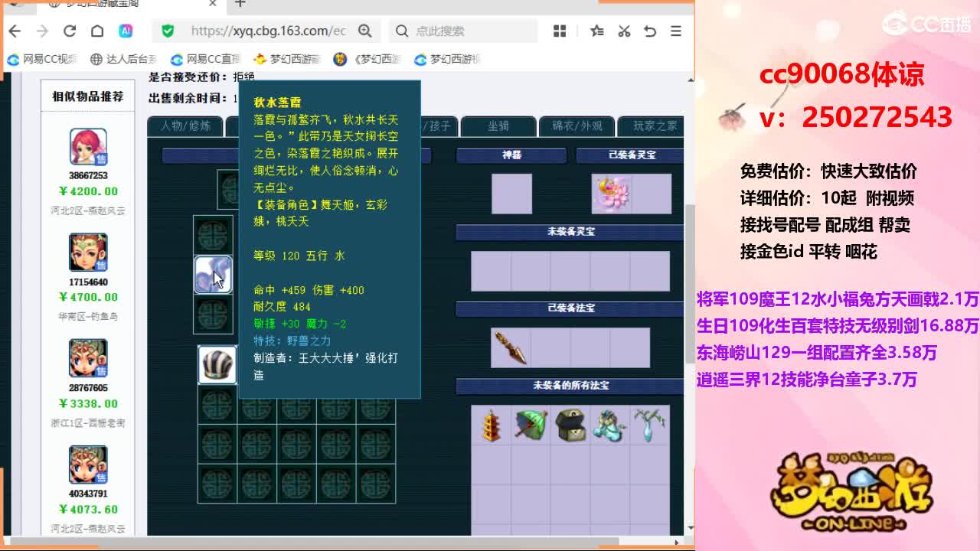
Task: Open recommended character 40343791 avatar
Action: [88, 465]
